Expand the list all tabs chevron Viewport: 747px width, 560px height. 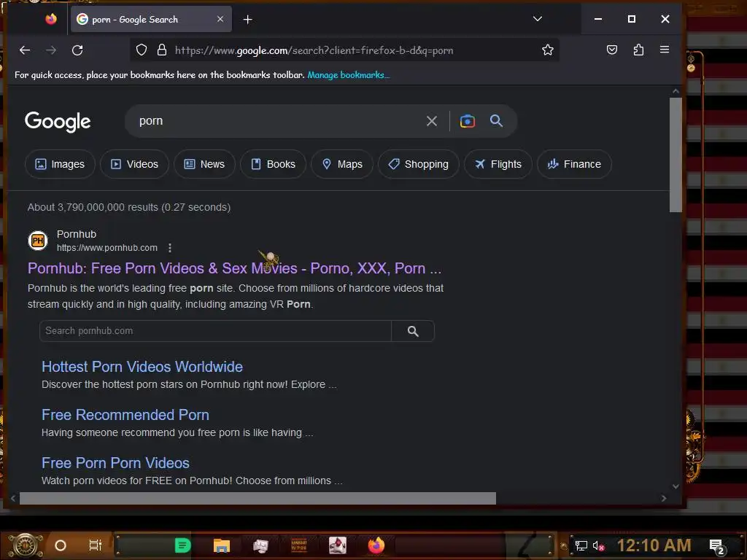click(538, 19)
